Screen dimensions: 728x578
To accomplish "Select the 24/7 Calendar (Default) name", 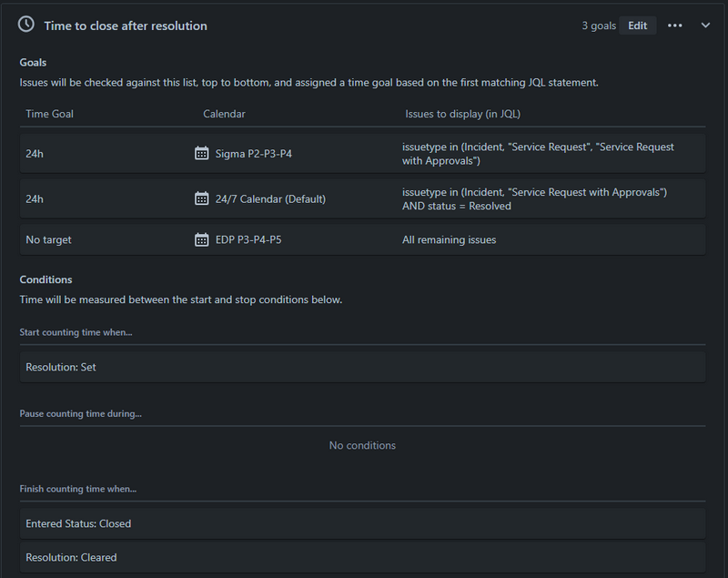I will coord(270,198).
